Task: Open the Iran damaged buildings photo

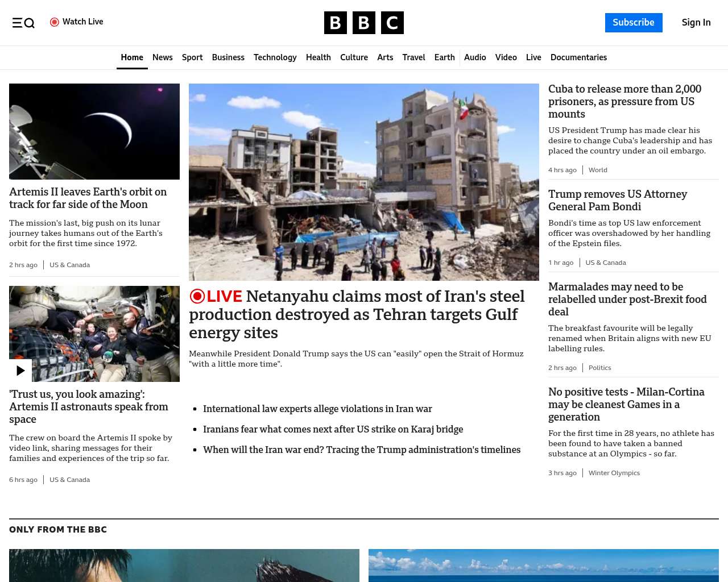Action: 364,182
